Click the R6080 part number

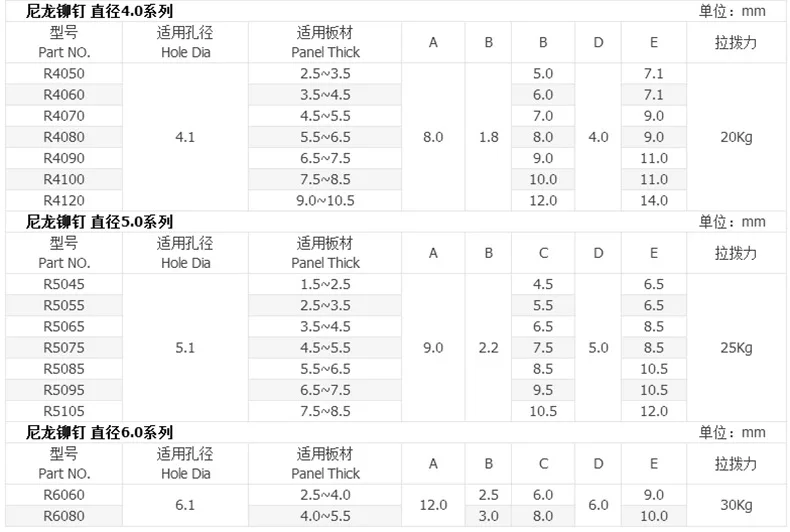pyautogui.click(x=64, y=516)
